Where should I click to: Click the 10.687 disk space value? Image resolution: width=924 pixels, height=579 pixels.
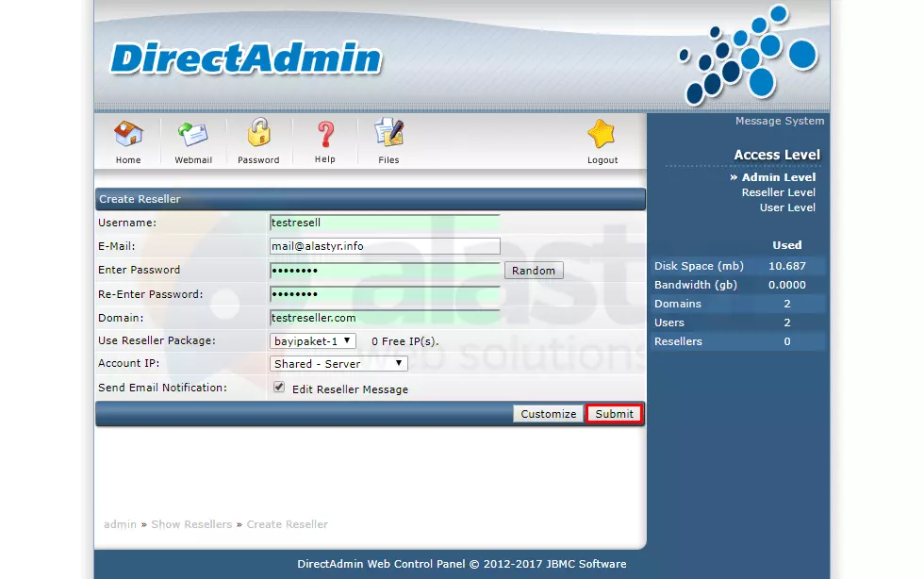[786, 266]
